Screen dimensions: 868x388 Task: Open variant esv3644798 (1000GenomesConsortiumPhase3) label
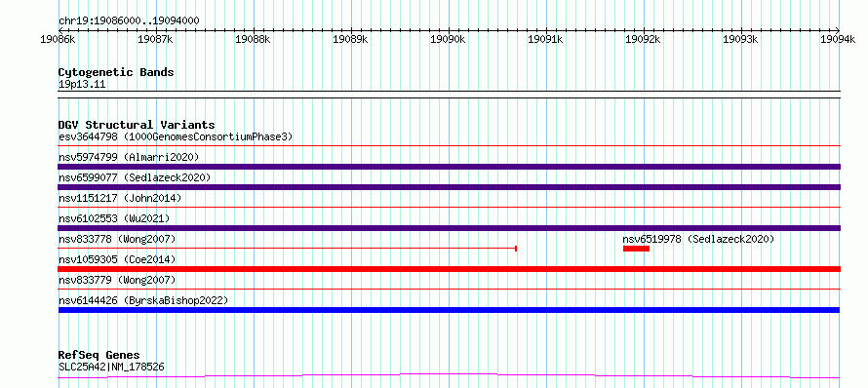[176, 136]
